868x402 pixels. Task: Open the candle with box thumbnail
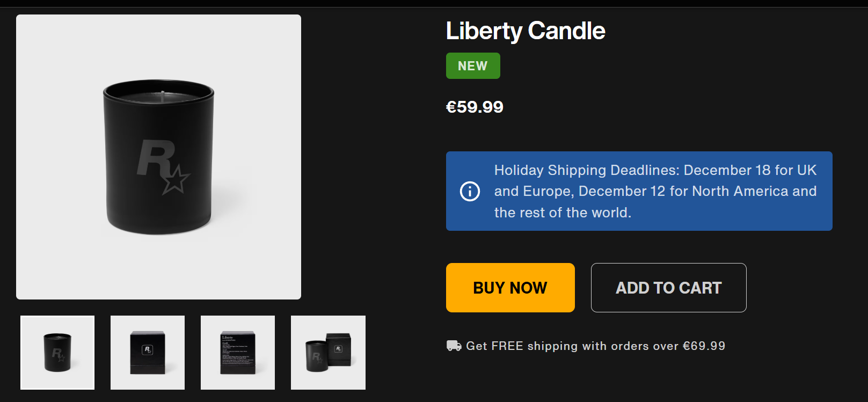[x=328, y=353]
